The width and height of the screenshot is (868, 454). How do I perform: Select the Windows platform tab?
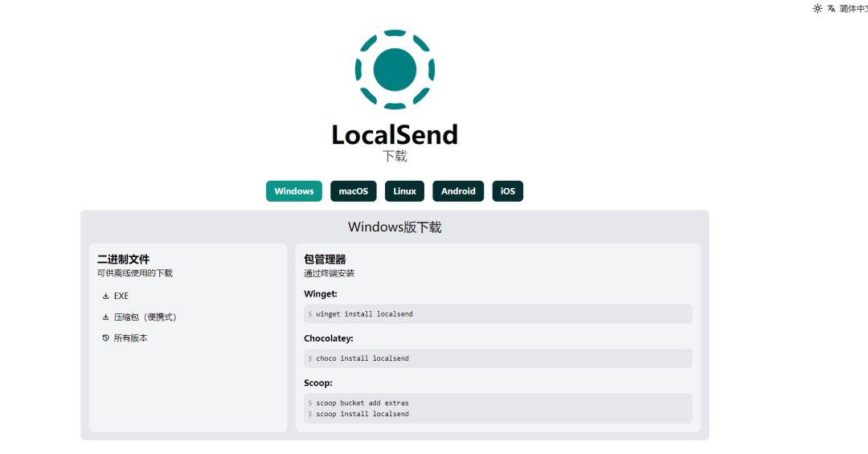pos(294,191)
